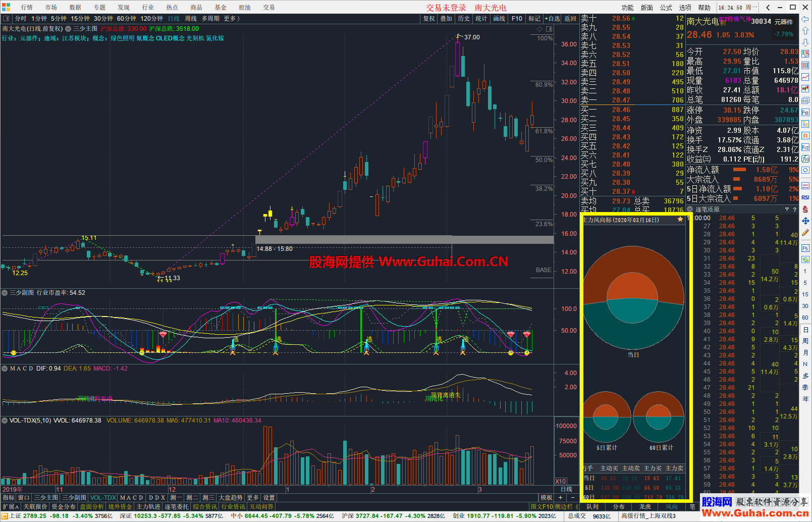Open the red trend line chart icon
The image size is (812, 522).
[805, 77]
